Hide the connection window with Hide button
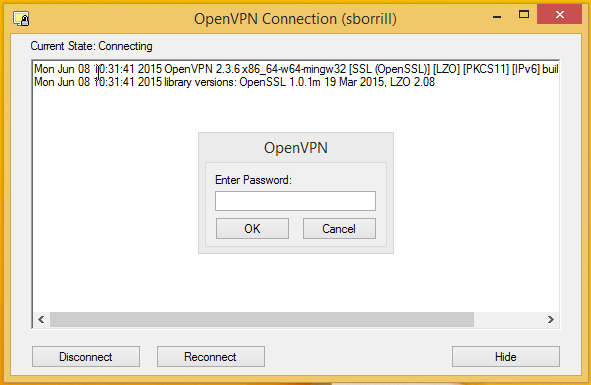The width and height of the screenshot is (591, 385). click(x=506, y=357)
